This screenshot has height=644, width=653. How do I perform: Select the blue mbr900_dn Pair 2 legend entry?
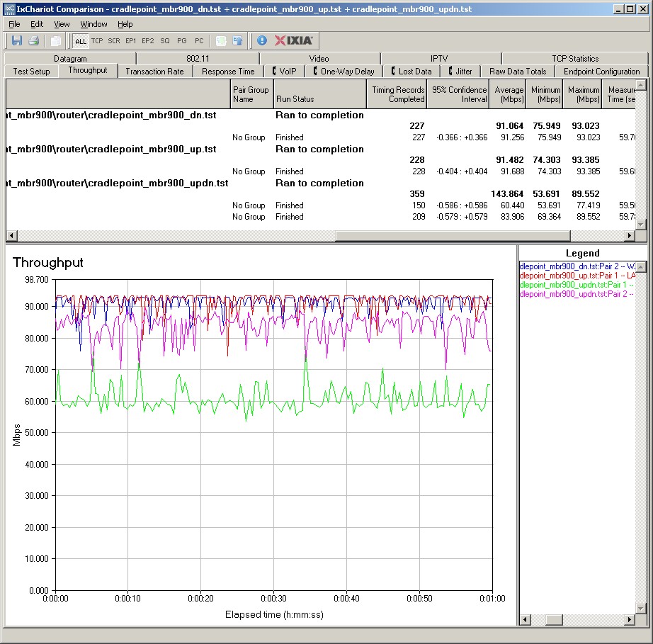pyautogui.click(x=577, y=266)
